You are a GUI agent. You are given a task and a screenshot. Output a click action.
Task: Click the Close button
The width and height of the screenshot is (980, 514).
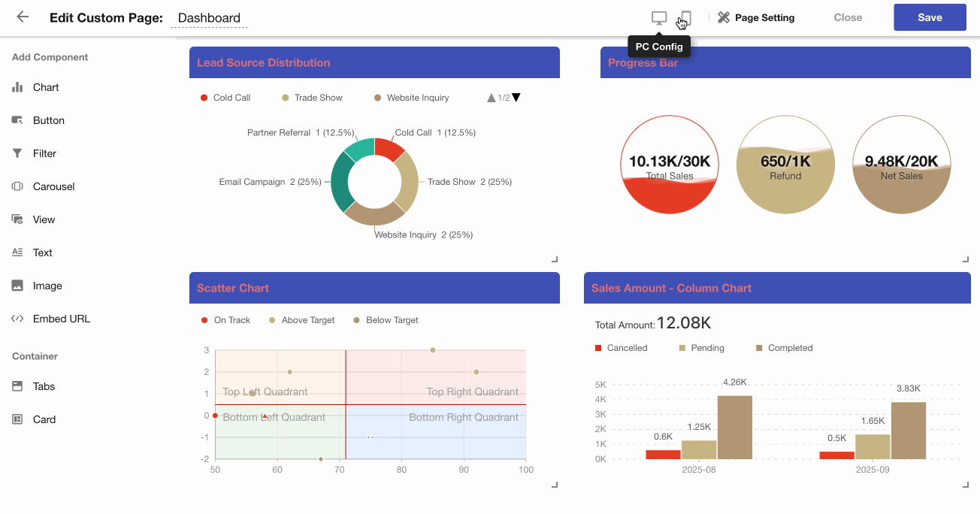pos(848,17)
